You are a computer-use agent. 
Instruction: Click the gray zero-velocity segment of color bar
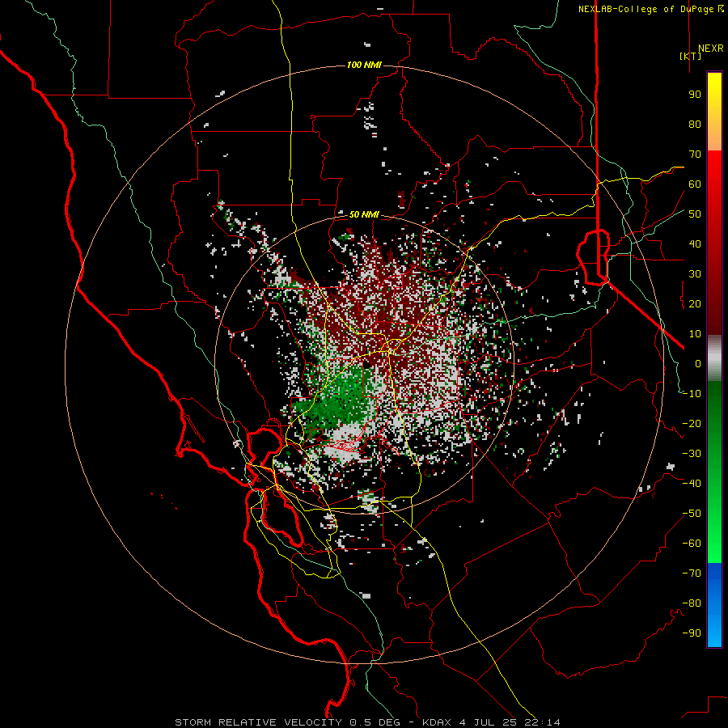(x=714, y=358)
